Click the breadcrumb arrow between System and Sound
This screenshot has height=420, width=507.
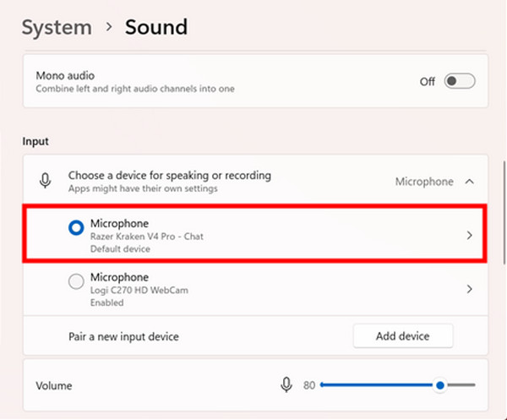click(x=109, y=27)
